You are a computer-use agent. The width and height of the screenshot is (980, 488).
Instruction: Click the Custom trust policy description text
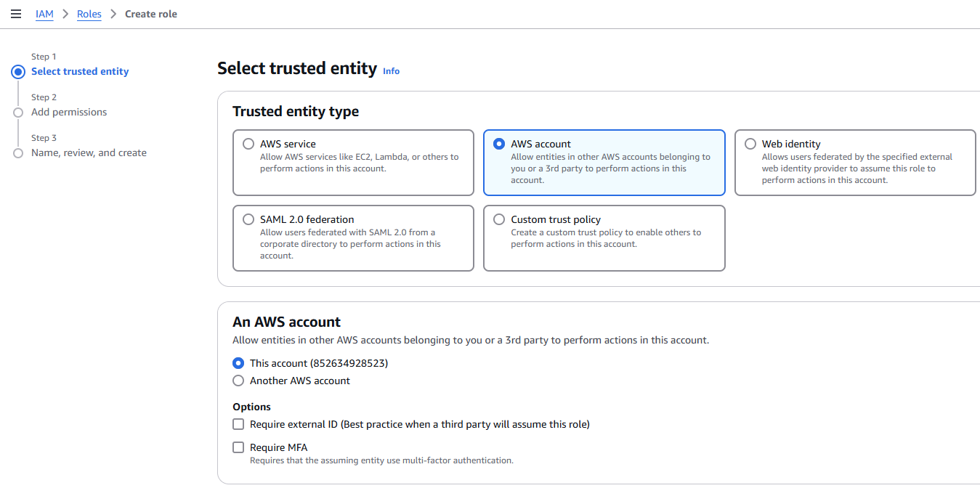606,238
